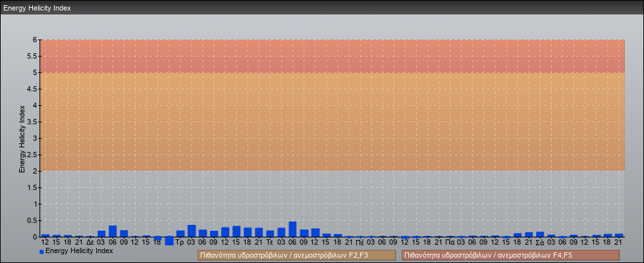
Task: Click the bar at Τρ 03
Action: (x=192, y=231)
